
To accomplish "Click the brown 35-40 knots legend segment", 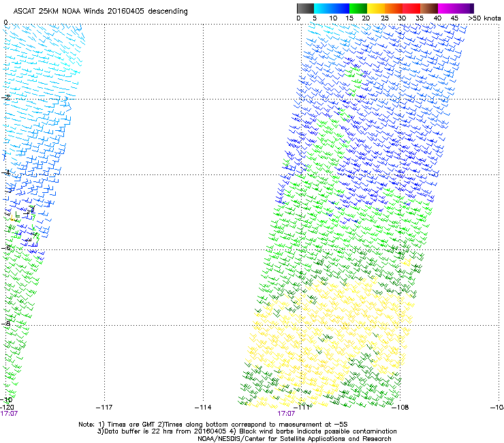I will [429, 8].
